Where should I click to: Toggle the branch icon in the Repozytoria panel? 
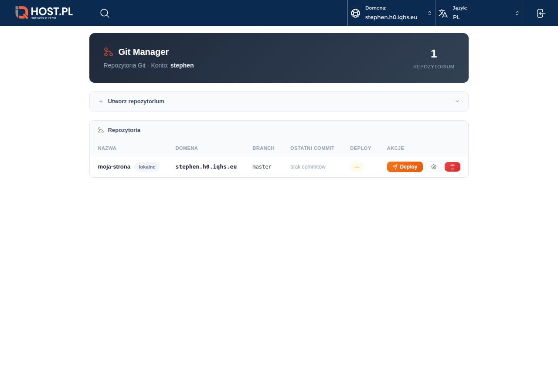click(100, 130)
